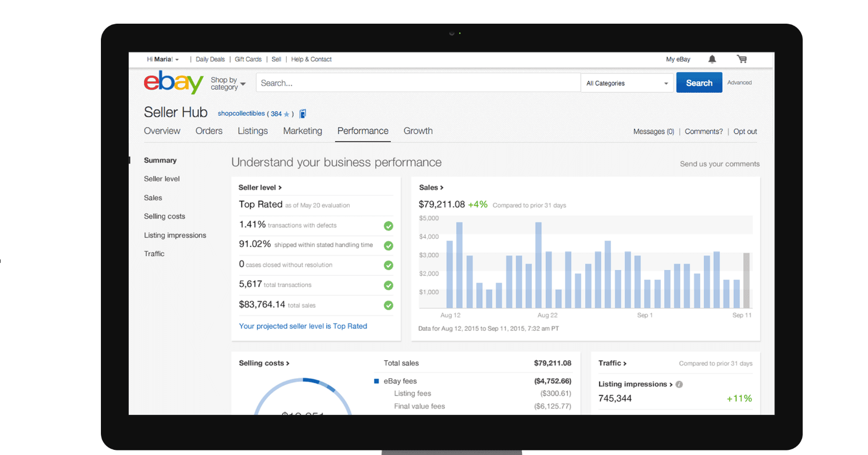Click the 384 feedback score
The height and width of the screenshot is (455, 868).
click(276, 114)
